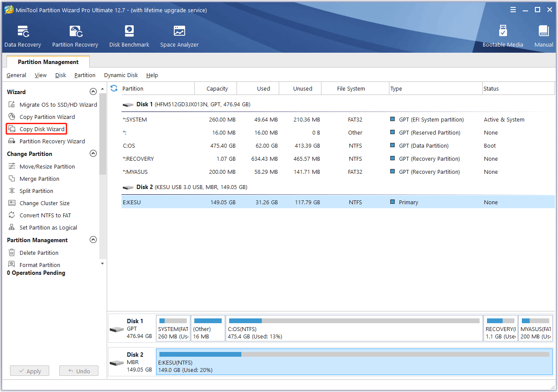The width and height of the screenshot is (558, 392).
Task: Launch Partition Recovery
Action: click(74, 35)
